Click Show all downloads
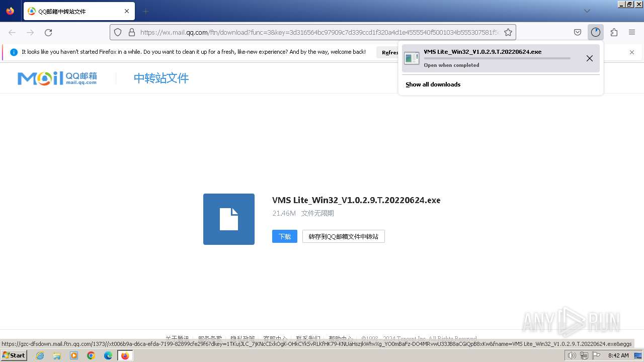Image resolution: width=644 pixels, height=362 pixels. (x=433, y=84)
